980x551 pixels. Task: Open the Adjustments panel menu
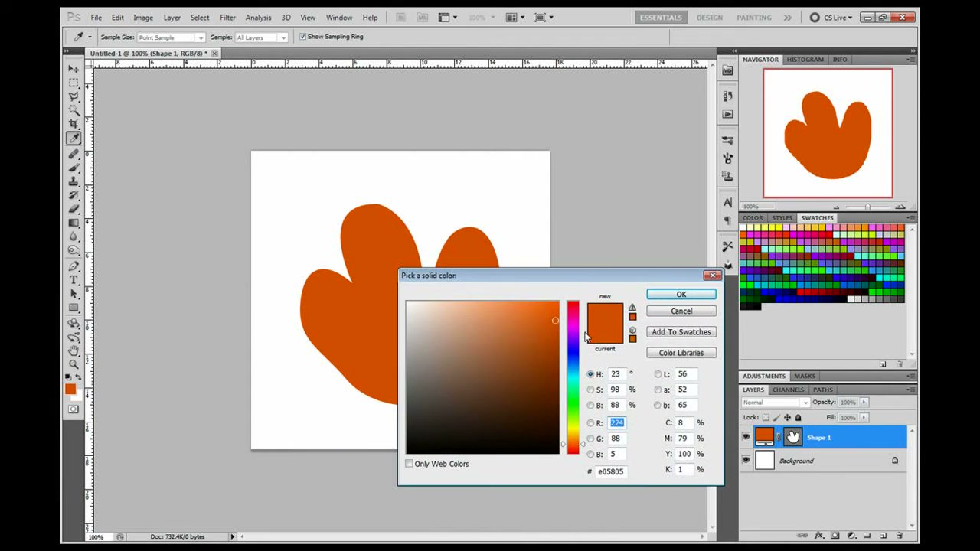(911, 376)
